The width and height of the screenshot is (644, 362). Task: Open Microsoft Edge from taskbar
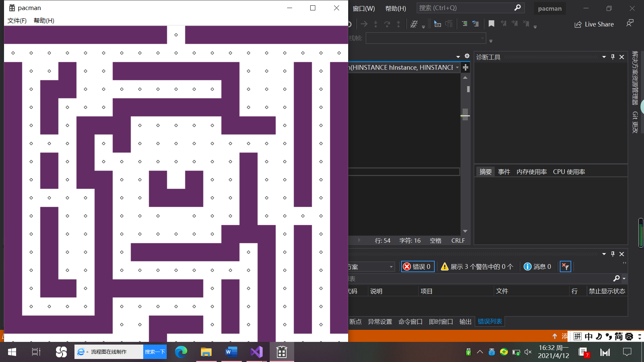tap(181, 352)
